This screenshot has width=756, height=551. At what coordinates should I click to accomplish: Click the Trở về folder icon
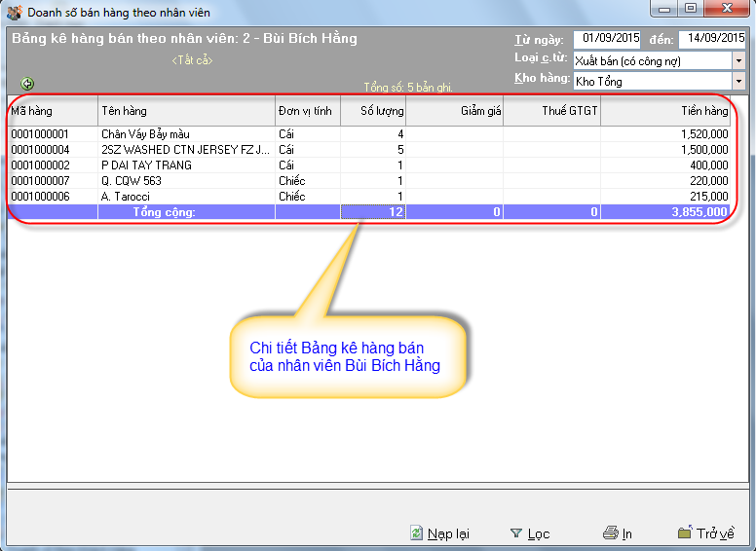point(685,533)
